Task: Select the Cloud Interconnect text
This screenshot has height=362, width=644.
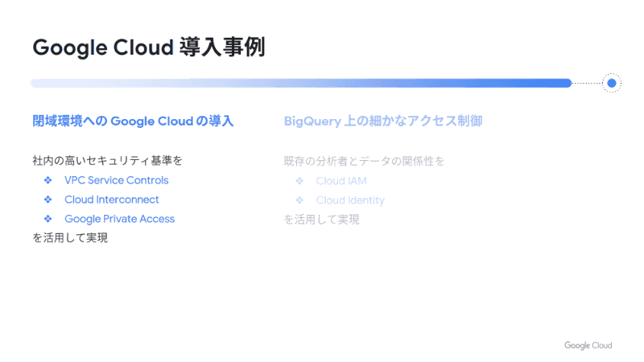Action: pos(112,200)
